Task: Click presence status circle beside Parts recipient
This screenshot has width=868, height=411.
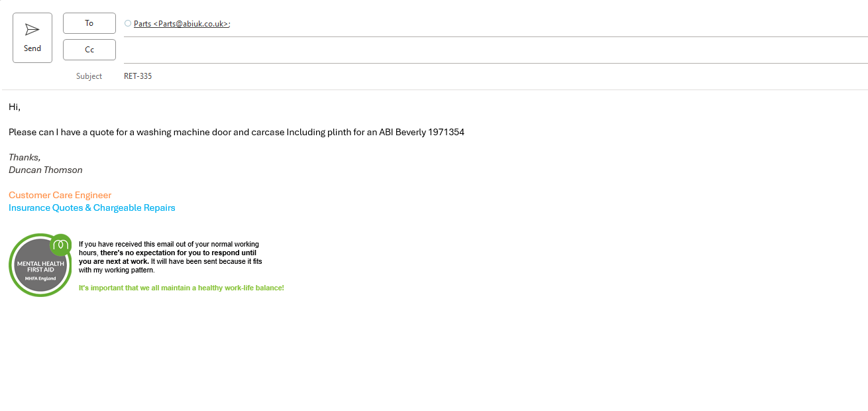Action: click(128, 23)
